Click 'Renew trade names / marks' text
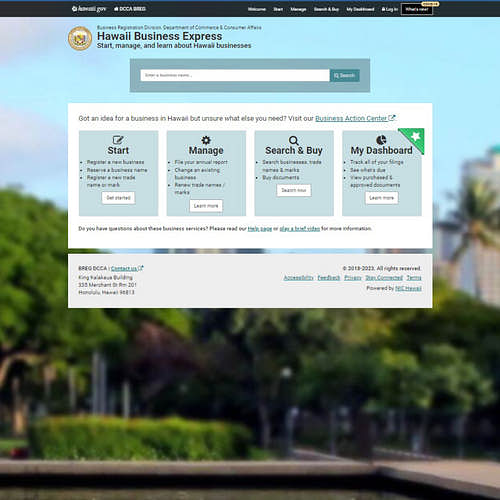Screen dimensions: 500x500 click(199, 188)
